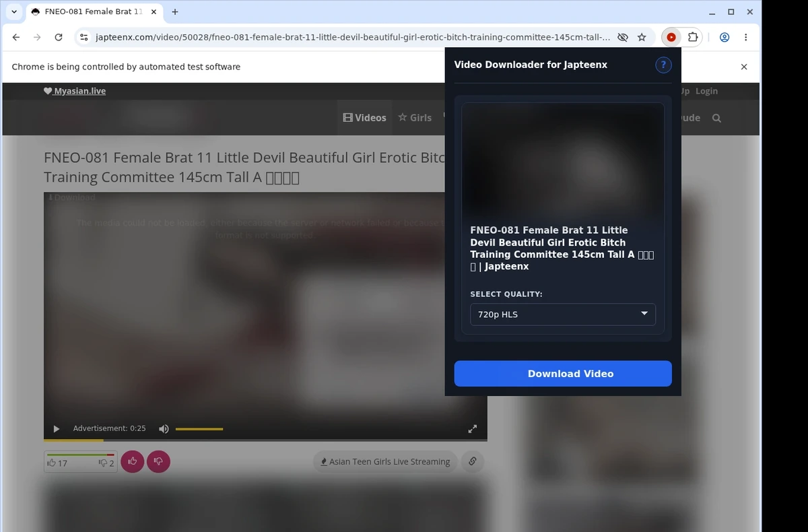Screen dimensions: 808x532
Task: Click the Login link
Action: (x=706, y=91)
